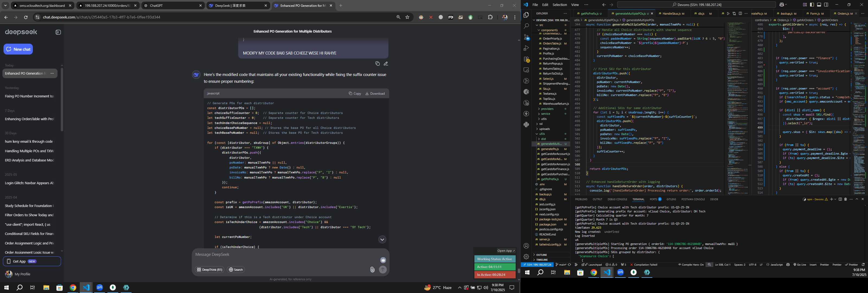Viewport: 868px width, 293px height.
Task: Open Python icon in VS Code activity bar
Action: coord(526,125)
